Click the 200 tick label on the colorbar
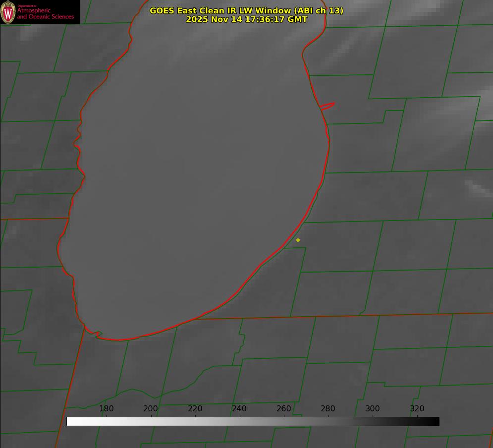493x448 pixels. (151, 409)
